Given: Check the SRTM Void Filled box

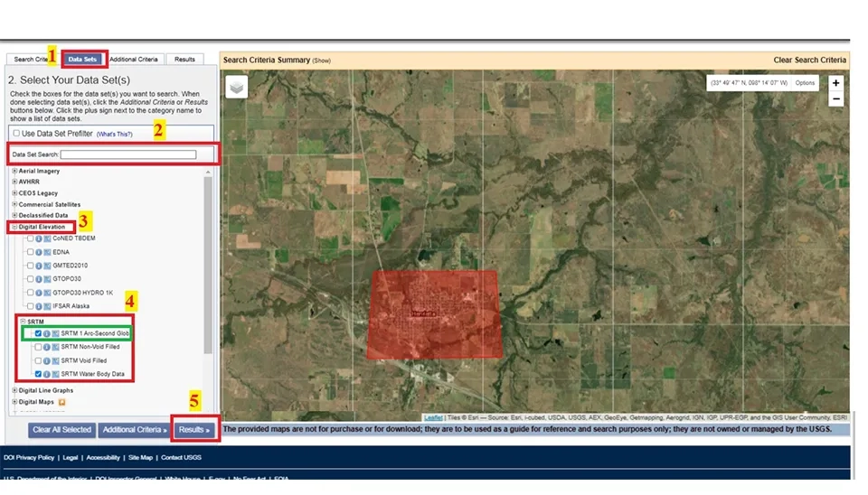Looking at the screenshot, I should (38, 360).
